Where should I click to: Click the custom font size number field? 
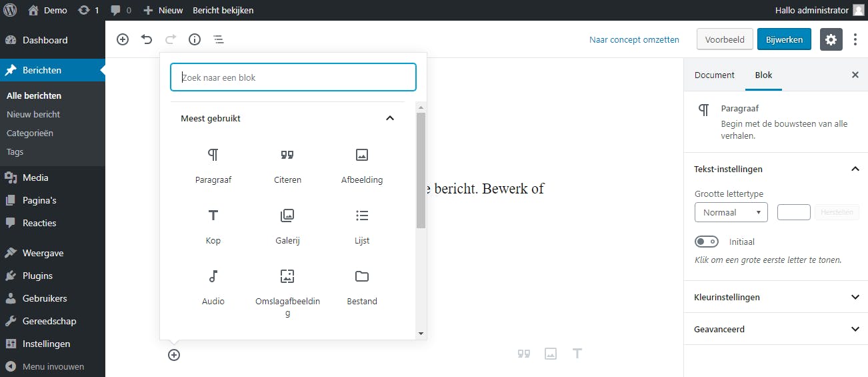793,212
